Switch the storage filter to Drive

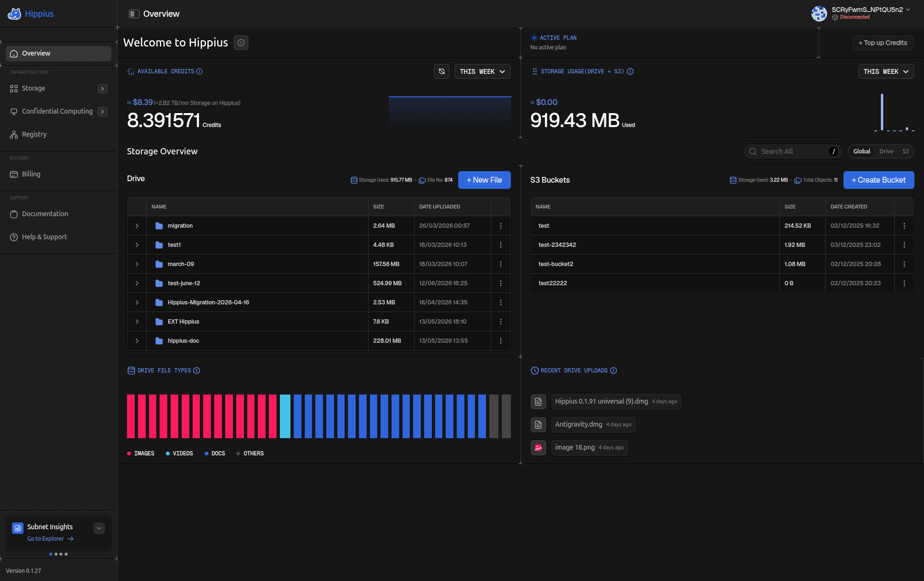pyautogui.click(x=886, y=151)
